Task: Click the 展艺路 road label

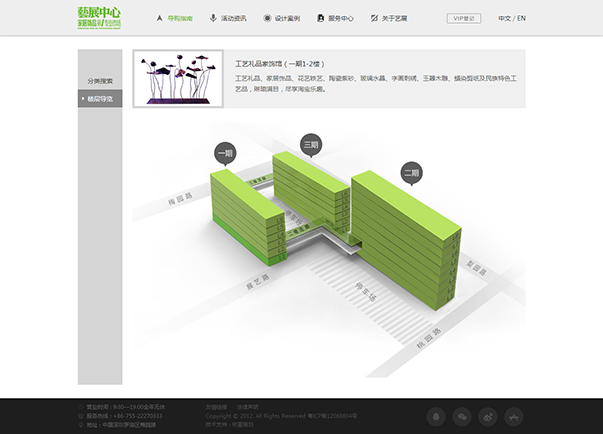Action: pos(258,282)
